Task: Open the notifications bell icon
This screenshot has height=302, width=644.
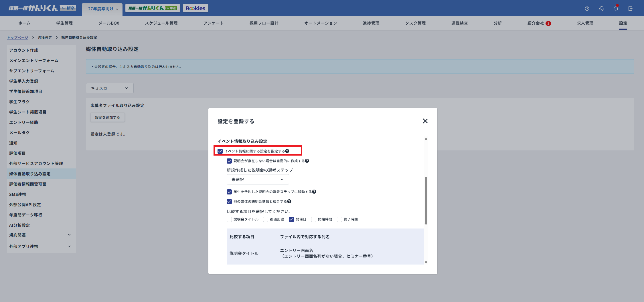Action: point(616,9)
